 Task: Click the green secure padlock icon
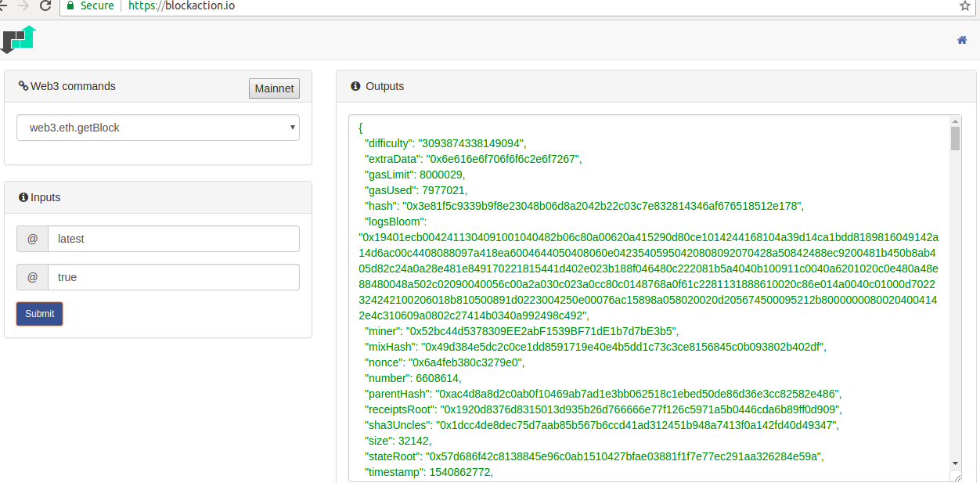(x=70, y=5)
